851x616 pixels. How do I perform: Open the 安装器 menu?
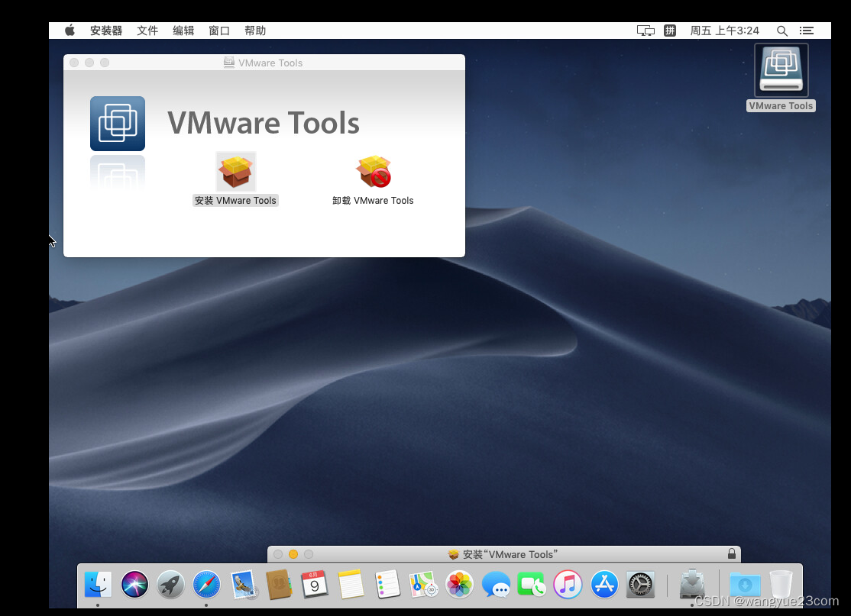[106, 31]
